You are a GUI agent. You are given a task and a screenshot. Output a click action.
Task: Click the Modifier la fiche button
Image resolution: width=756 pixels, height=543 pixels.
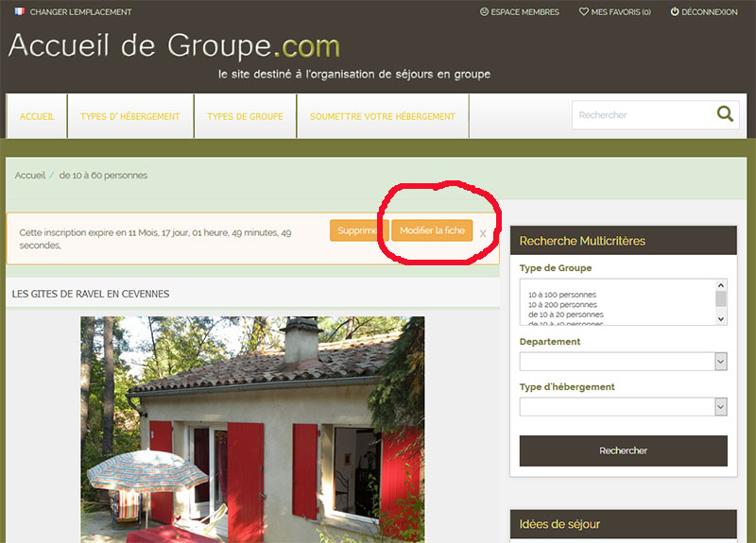[432, 230]
